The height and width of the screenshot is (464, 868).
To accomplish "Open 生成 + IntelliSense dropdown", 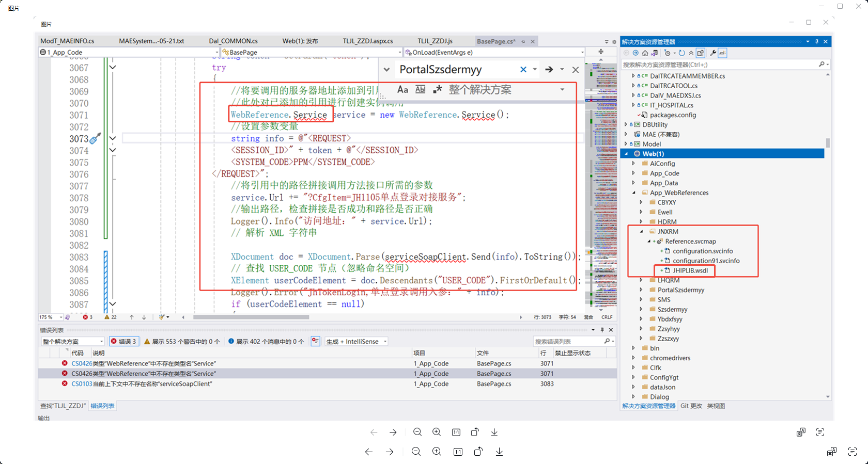I will 385,341.
